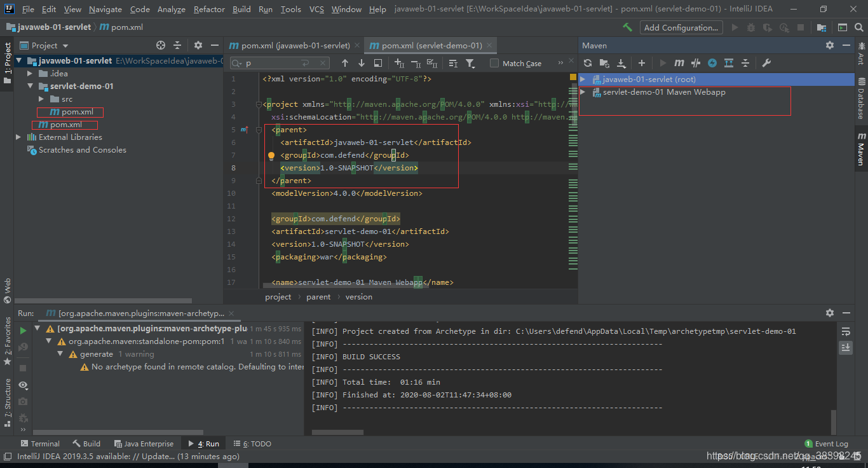The image size is (868, 468).
Task: Rerun Maven build with green play icon
Action: tap(23, 330)
